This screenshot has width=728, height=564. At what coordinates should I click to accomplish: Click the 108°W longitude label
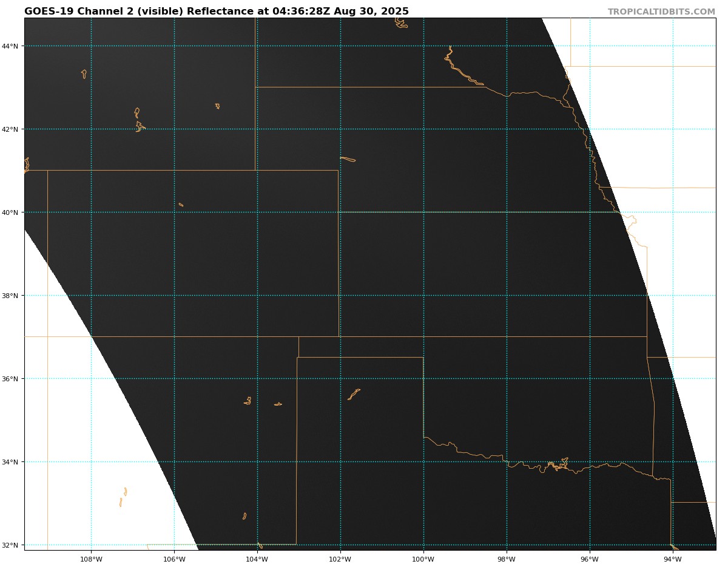(91, 559)
